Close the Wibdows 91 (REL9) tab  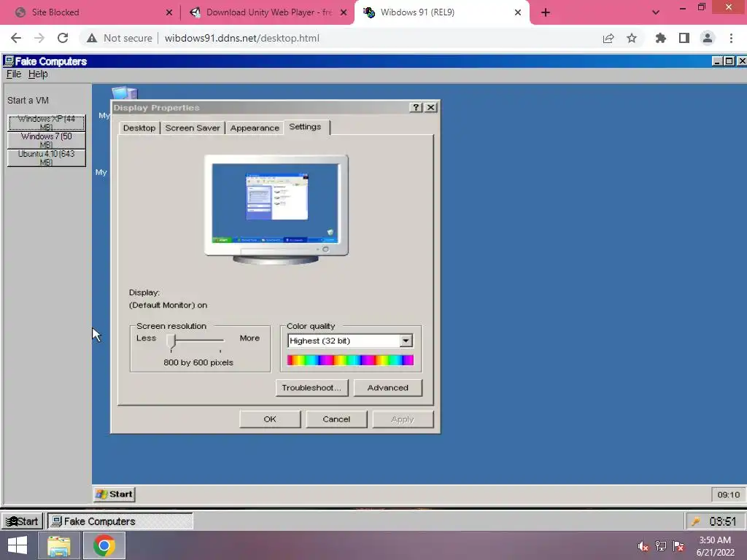coord(518,12)
